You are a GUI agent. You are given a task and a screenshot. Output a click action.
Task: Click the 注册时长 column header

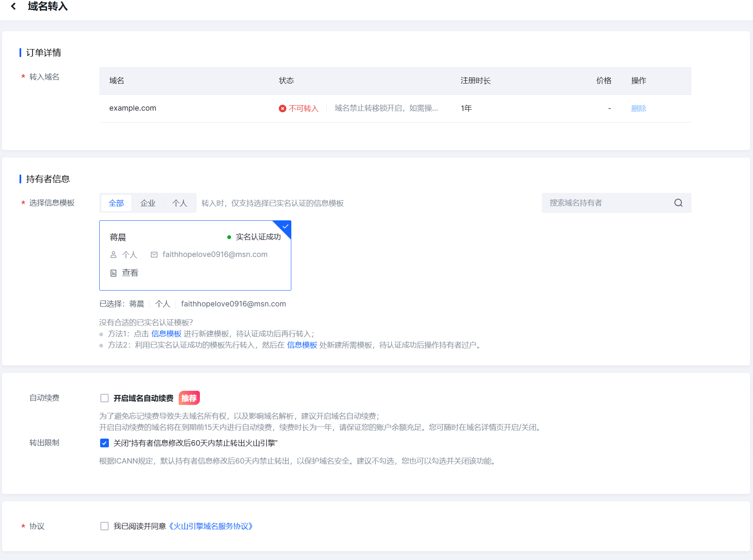pyautogui.click(x=475, y=81)
